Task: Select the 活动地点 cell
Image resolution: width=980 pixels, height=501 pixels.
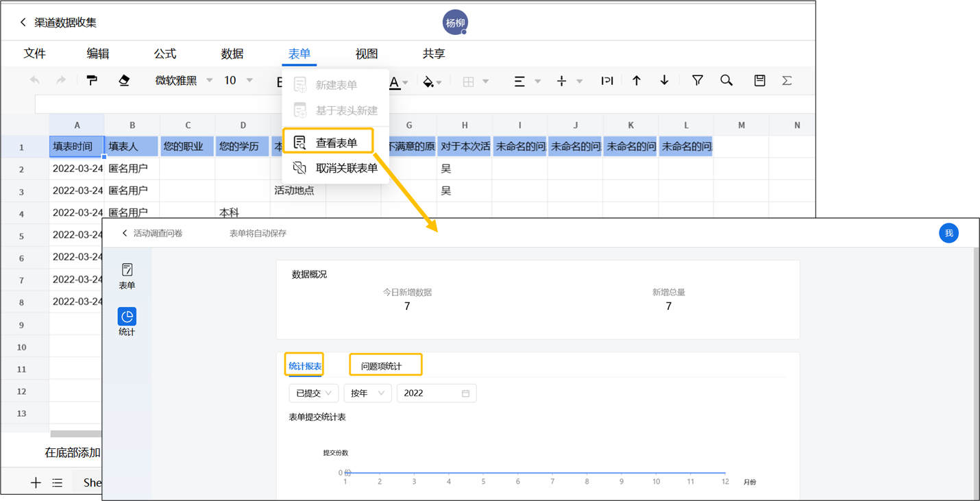Action: click(x=298, y=191)
